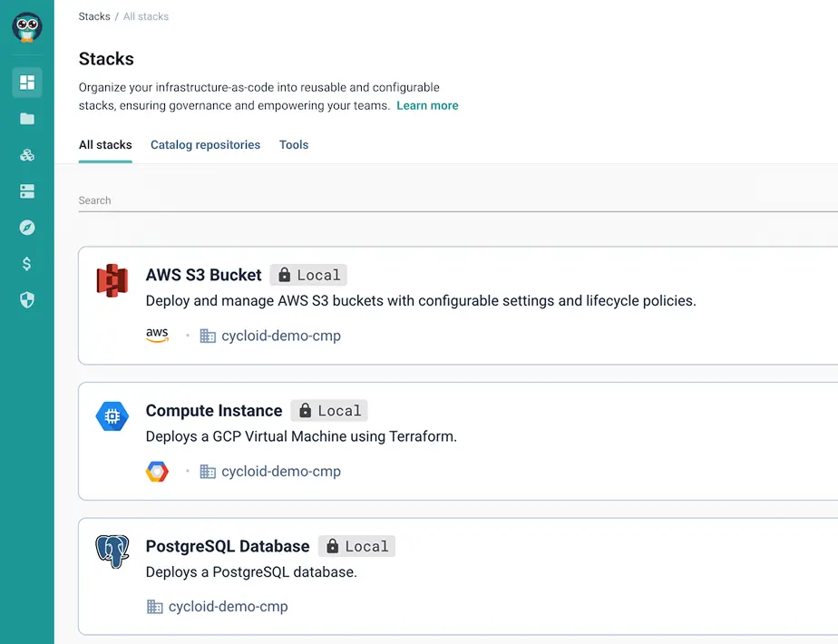Click the shield security sidebar icon
838x644 pixels.
(27, 300)
